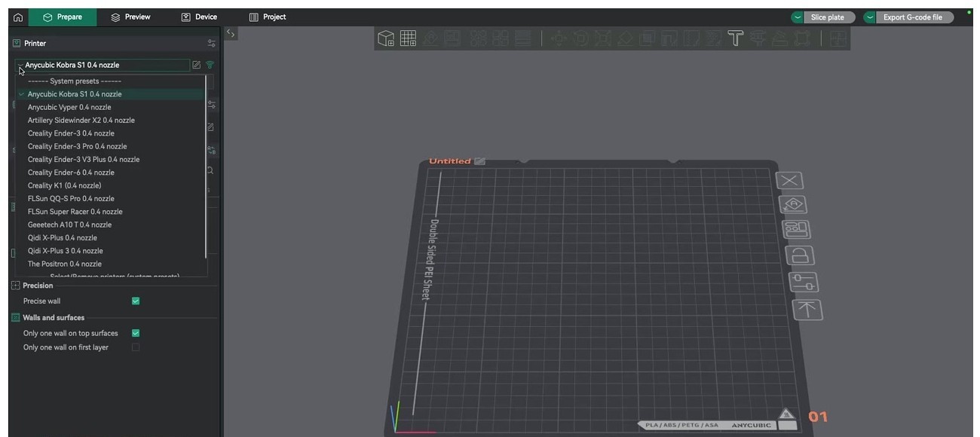The image size is (980, 437).
Task: Select Anycubic Vyper 0.4 nozzle preset
Action: pyautogui.click(x=110, y=107)
